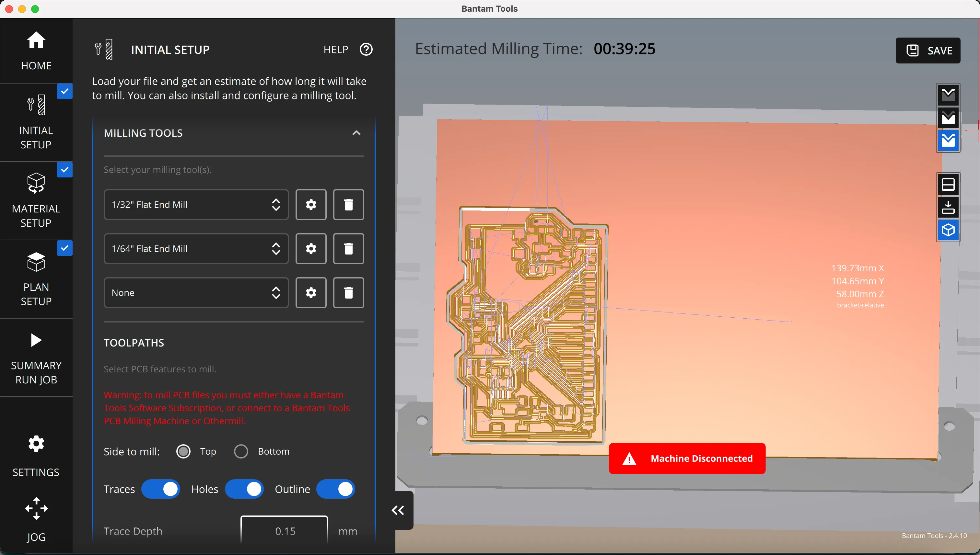Select the blue highlighted view-mode icon
The height and width of the screenshot is (555, 980).
tap(948, 141)
